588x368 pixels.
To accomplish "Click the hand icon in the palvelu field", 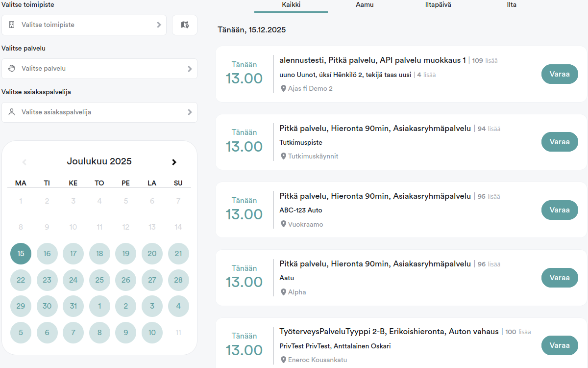I will tap(12, 69).
